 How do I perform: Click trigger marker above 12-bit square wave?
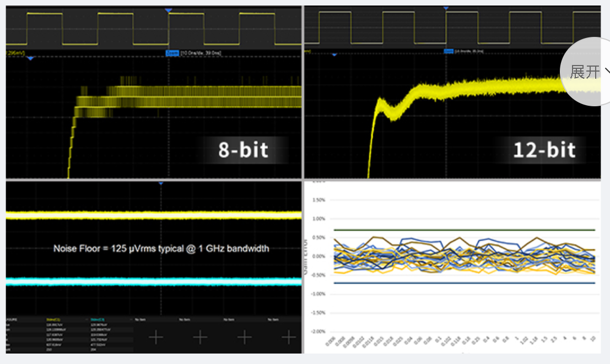point(446,8)
